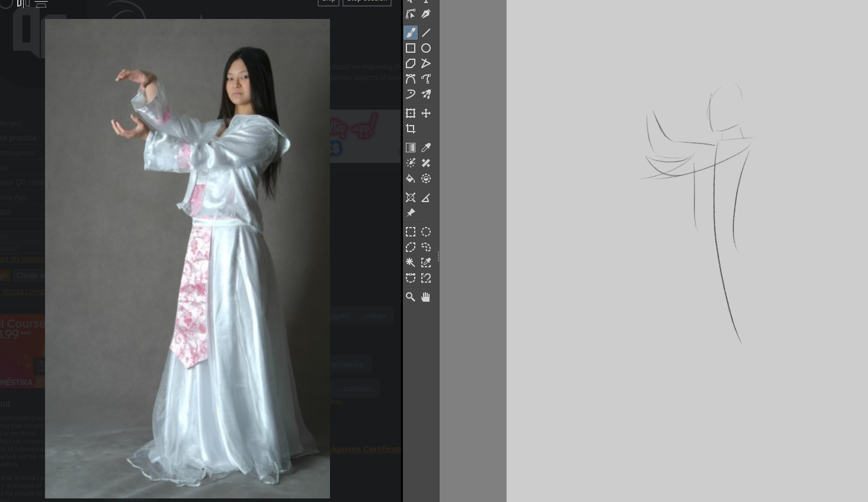Image resolution: width=868 pixels, height=502 pixels.
Task: Click the toolbox panel splitter handle
Action: pos(438,257)
